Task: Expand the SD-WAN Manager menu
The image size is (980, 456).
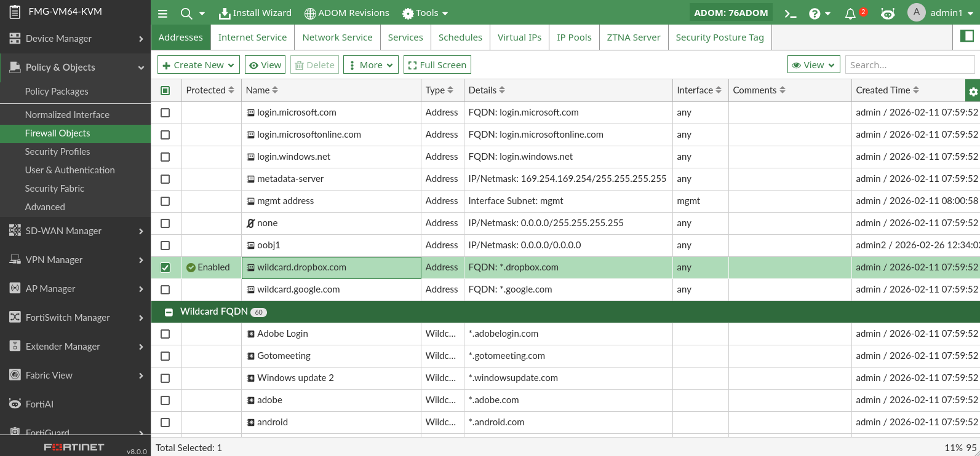Action: point(75,231)
